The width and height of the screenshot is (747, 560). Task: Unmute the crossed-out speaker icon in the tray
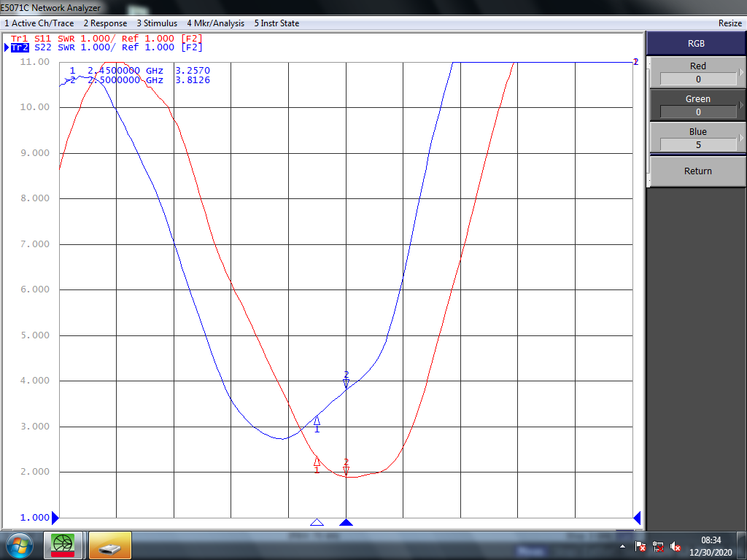point(676,545)
